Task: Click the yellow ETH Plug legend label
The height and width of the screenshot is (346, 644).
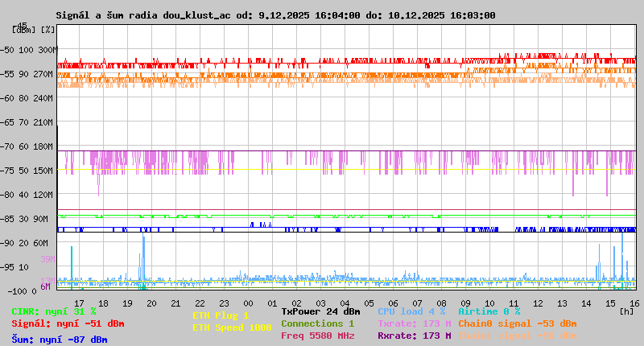Action: coord(221,315)
